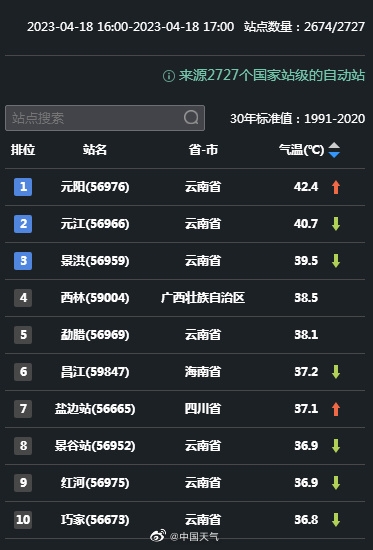Click the green down arrow beside 37.2
Screen dimensions: 373x550
pyautogui.click(x=336, y=372)
